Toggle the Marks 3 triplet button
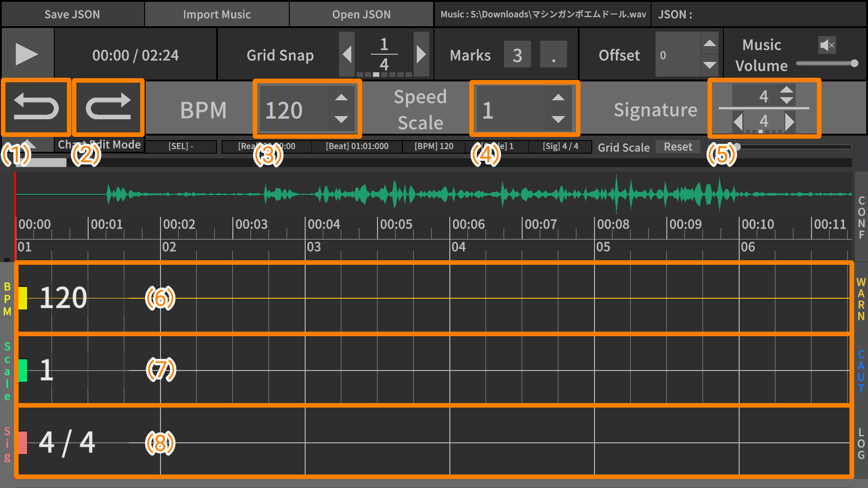 pos(517,55)
